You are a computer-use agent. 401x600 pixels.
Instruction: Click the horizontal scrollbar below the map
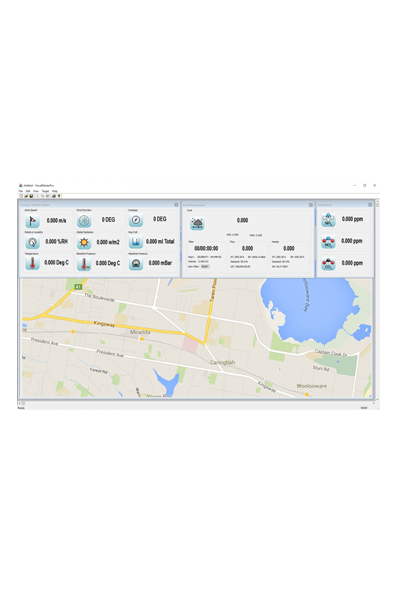pos(197,403)
